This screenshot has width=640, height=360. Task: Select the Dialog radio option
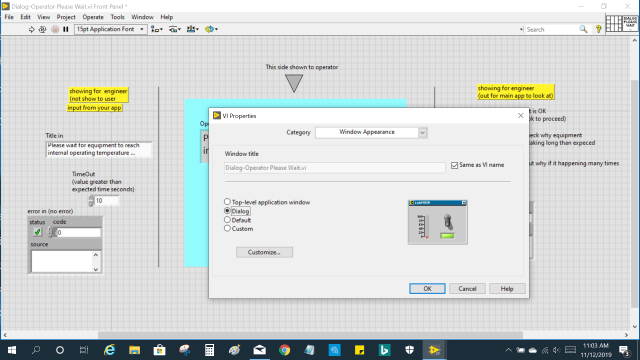(x=227, y=211)
